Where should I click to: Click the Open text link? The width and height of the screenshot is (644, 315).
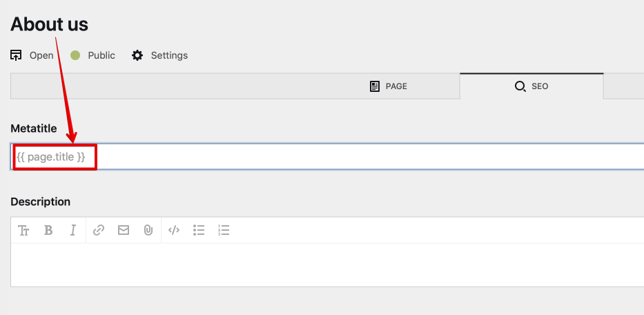pyautogui.click(x=41, y=55)
